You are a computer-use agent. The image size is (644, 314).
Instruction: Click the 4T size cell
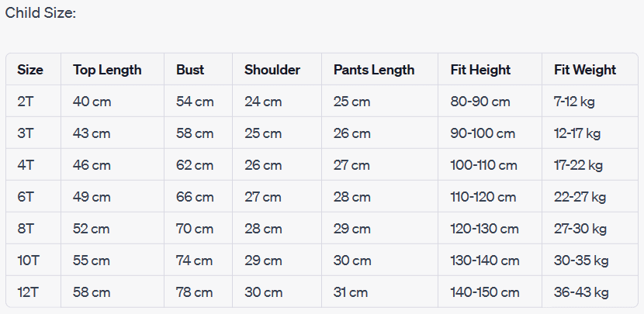(26, 165)
